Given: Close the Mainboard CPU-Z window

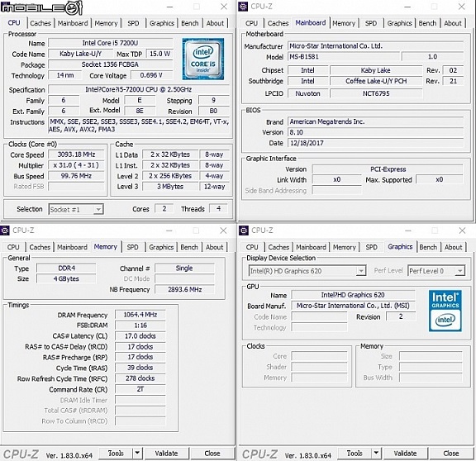Looking at the screenshot, I should coord(462,7).
